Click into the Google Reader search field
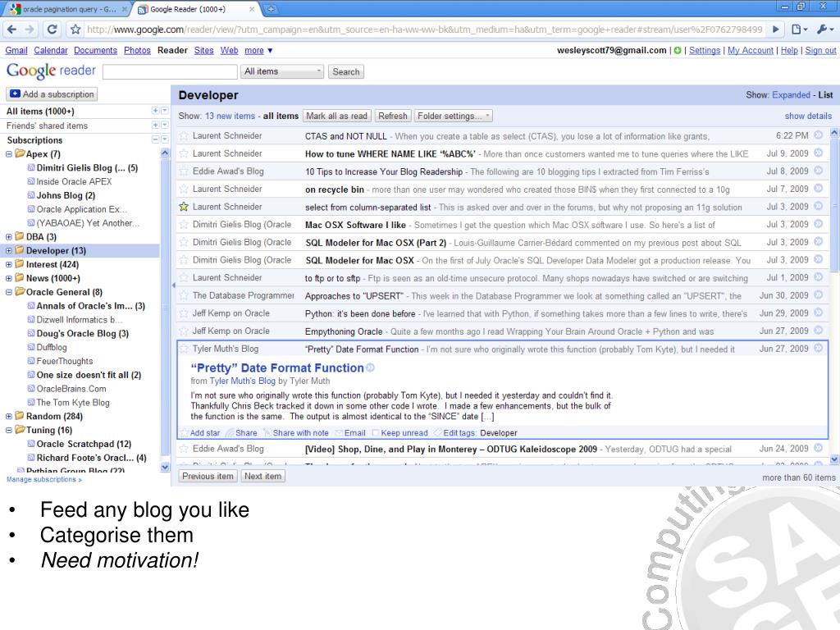Viewport: 840px width, 630px height. click(170, 71)
